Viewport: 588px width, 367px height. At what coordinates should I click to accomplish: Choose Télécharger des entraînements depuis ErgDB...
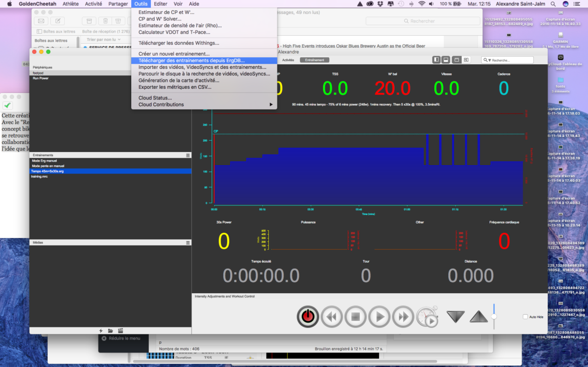[204, 60]
